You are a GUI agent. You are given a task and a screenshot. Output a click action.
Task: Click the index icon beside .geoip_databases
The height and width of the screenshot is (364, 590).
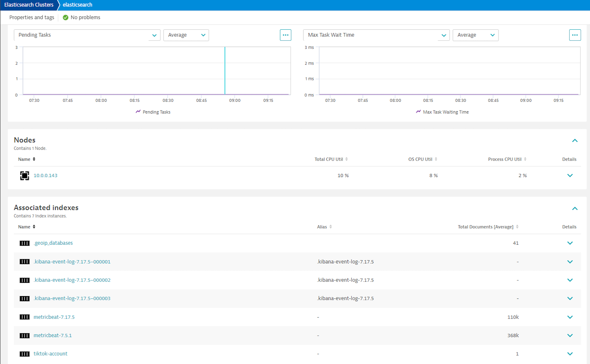pyautogui.click(x=25, y=243)
